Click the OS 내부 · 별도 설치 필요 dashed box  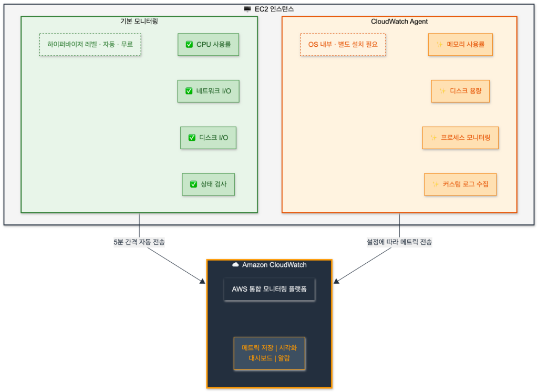pyautogui.click(x=343, y=45)
